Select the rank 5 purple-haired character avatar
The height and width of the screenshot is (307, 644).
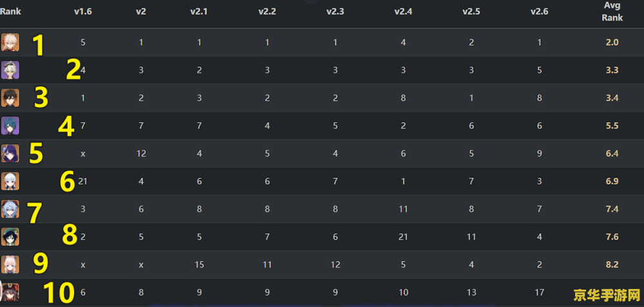[x=10, y=153]
